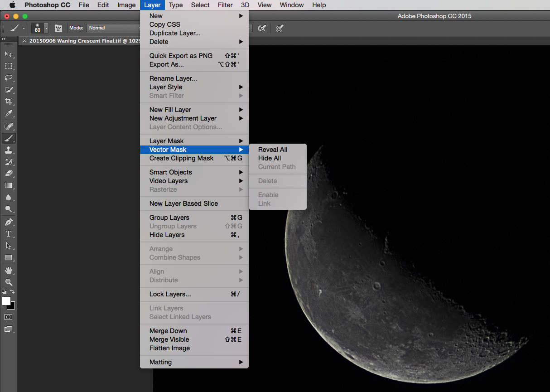Choose Reveal All from Vector Mask submenu
Screen dimensions: 550x392
click(x=272, y=149)
